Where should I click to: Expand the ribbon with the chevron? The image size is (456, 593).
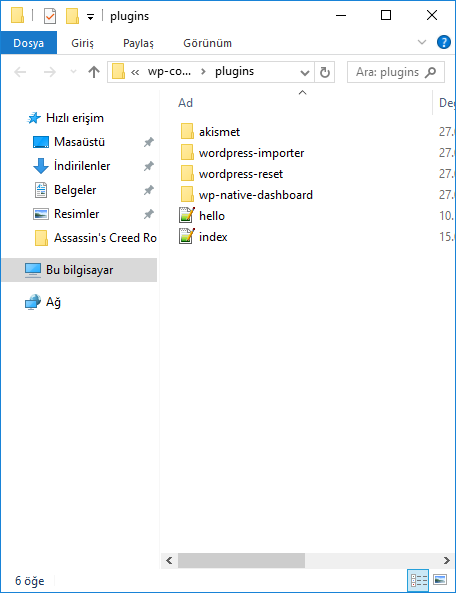pos(422,42)
